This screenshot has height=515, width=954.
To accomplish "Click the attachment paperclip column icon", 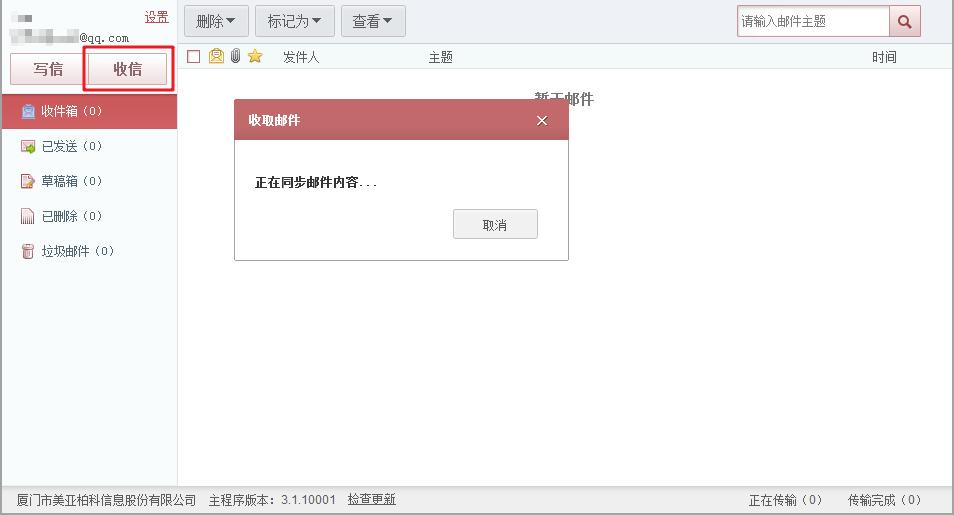I will (x=235, y=57).
